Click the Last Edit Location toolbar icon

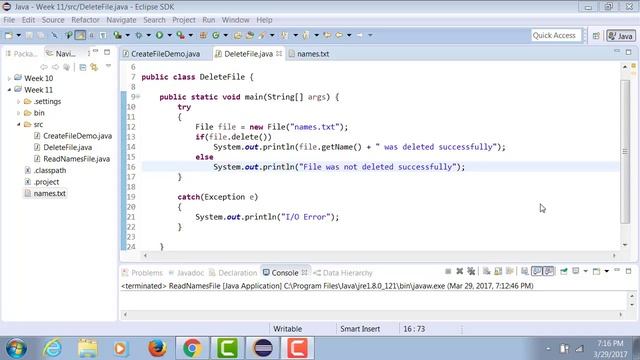327,36
